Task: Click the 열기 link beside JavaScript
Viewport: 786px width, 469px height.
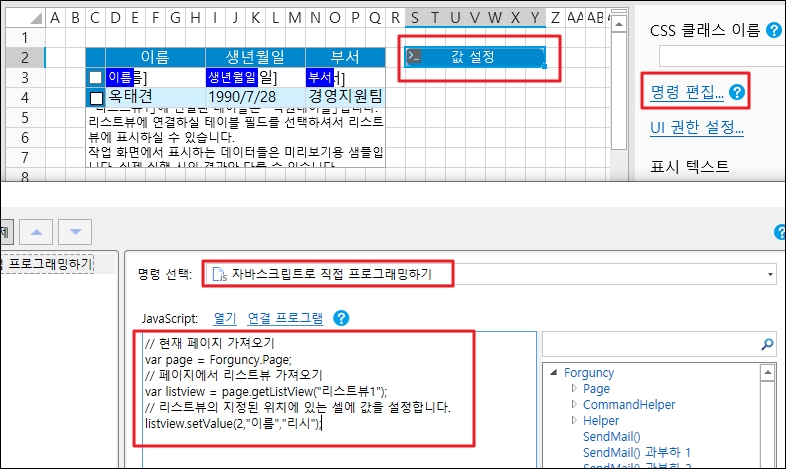Action: click(x=225, y=318)
